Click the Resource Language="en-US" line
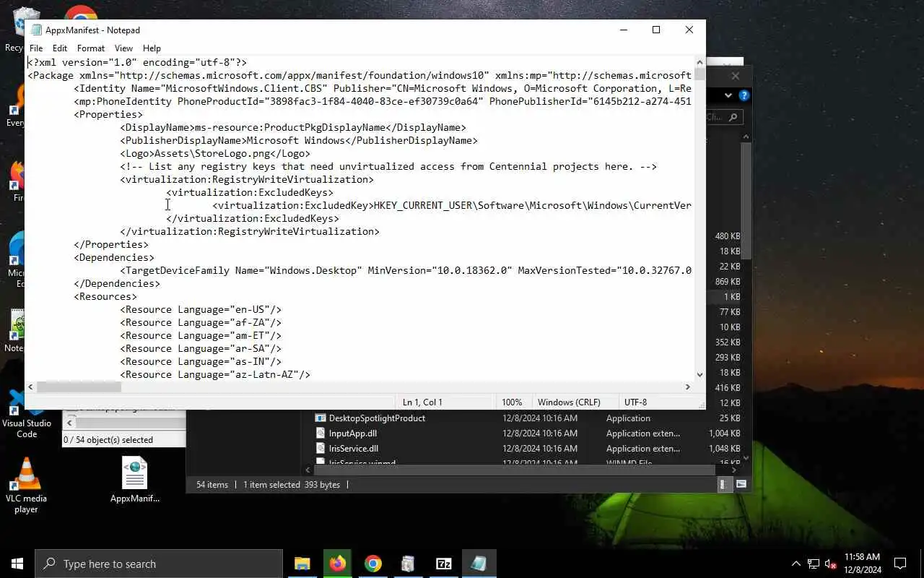 (201, 309)
